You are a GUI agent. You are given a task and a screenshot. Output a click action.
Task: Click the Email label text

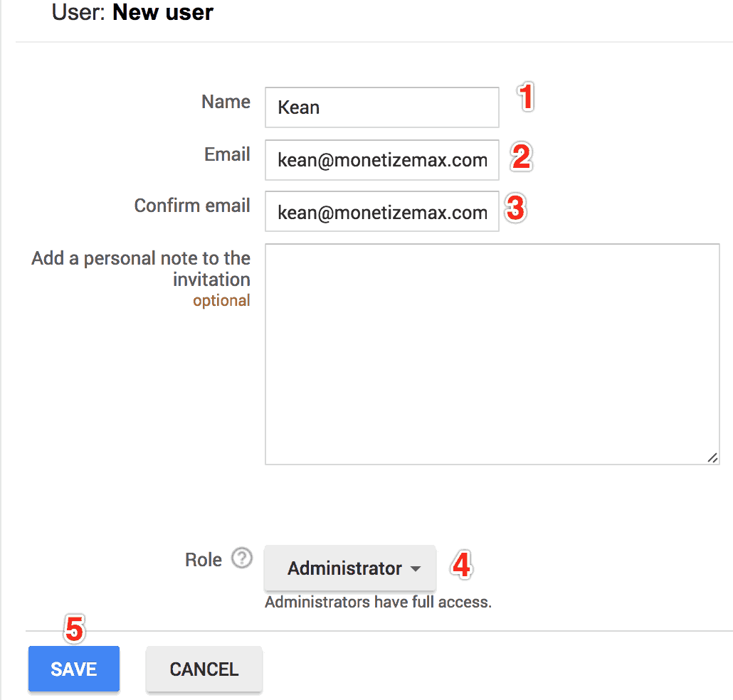point(227,154)
